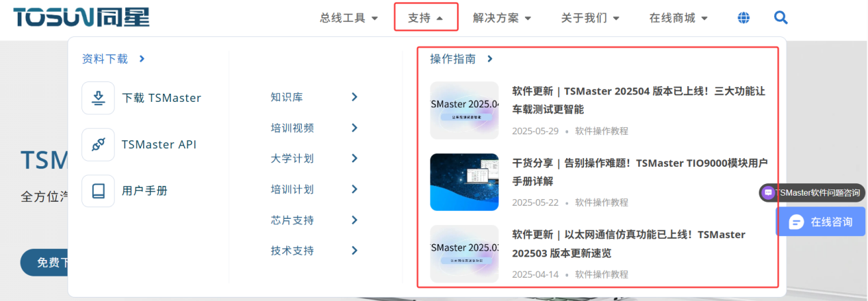Click the date 2025-05-29
The image size is (868, 301).
[x=535, y=131]
